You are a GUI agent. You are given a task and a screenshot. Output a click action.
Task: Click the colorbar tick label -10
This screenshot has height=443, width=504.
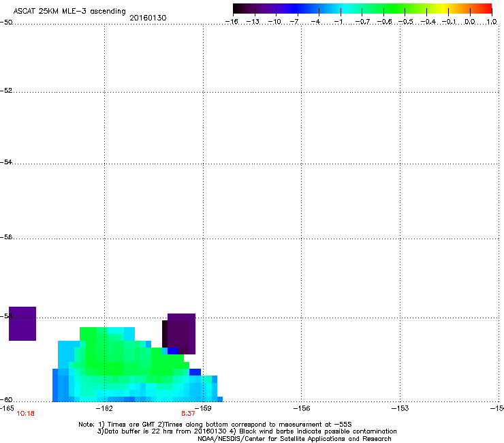[x=274, y=22]
